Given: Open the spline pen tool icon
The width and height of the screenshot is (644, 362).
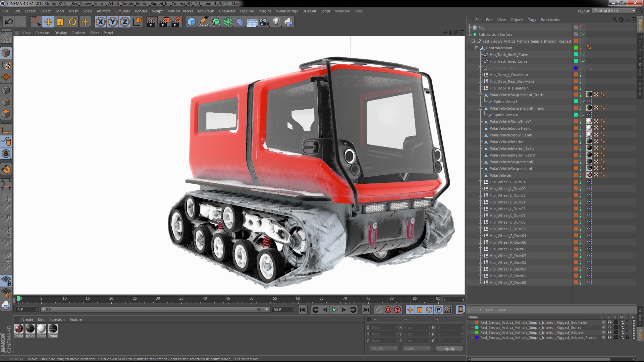Looking at the screenshot, I should point(204,22).
